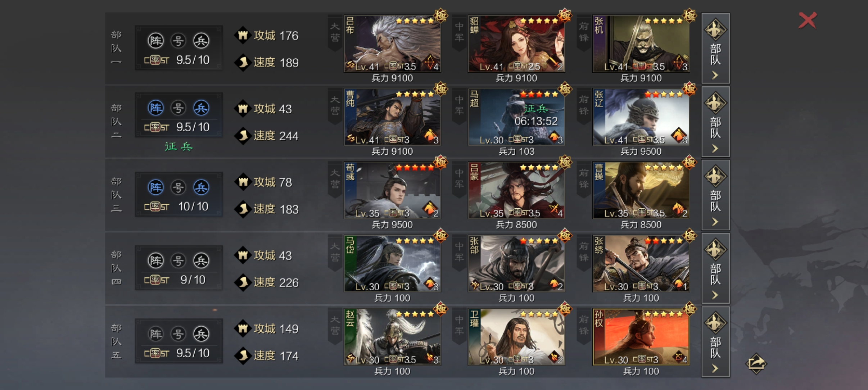Expand 部队 arrow for squad three
The height and width of the screenshot is (390, 868).
(x=715, y=195)
